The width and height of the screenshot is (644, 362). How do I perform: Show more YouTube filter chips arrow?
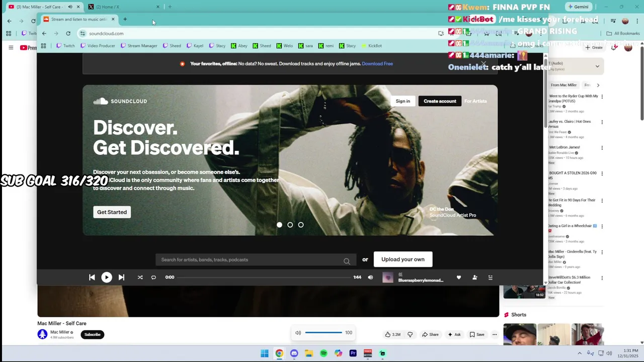[598, 85]
